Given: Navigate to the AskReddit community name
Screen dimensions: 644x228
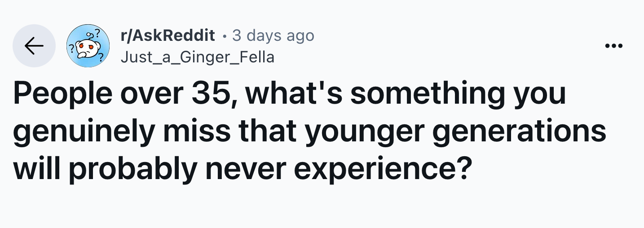Looking at the screenshot, I should coord(168,35).
